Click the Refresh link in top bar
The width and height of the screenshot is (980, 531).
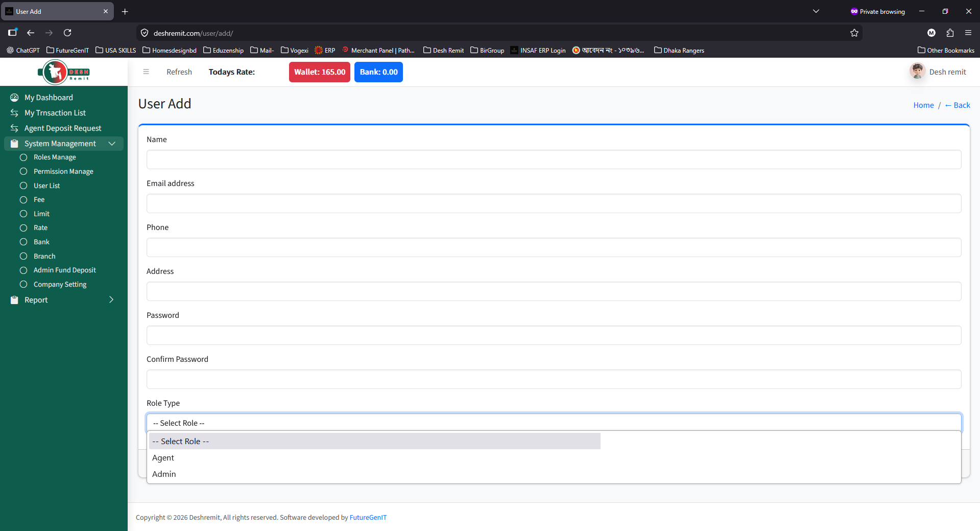pyautogui.click(x=179, y=72)
